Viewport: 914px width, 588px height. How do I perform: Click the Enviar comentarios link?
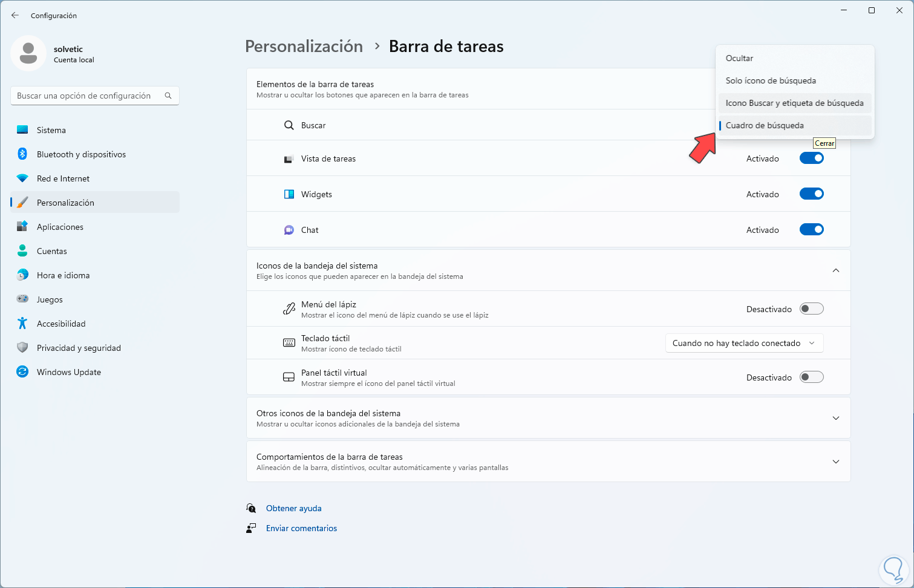[301, 528]
